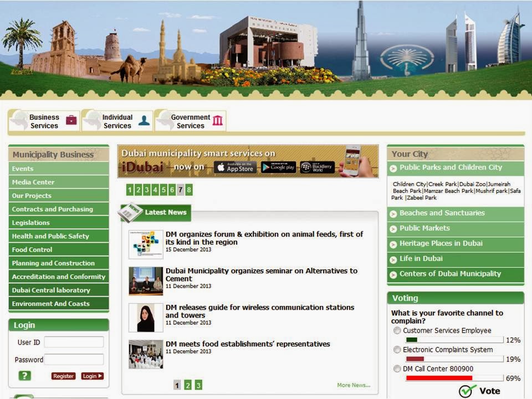Image resolution: width=532 pixels, height=399 pixels.
Task: Click the green question mark help icon
Action: click(24, 376)
